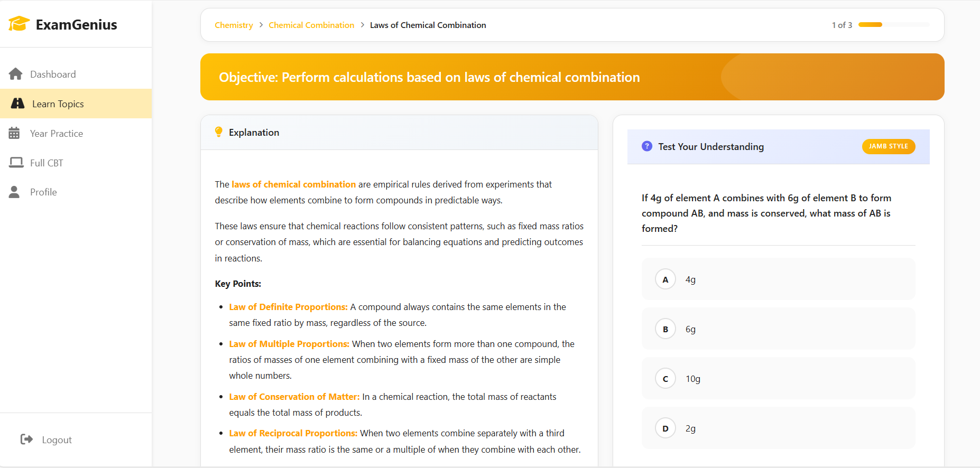Click the Objective banner heading

click(x=429, y=77)
